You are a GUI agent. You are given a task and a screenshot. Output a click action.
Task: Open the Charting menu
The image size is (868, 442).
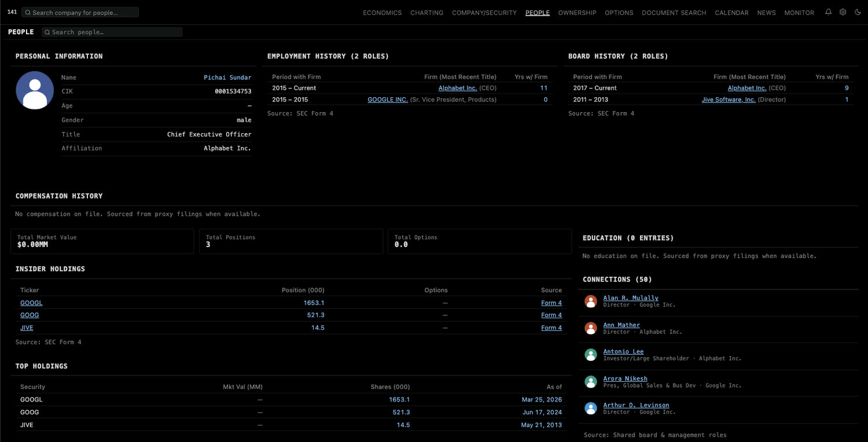coord(426,13)
